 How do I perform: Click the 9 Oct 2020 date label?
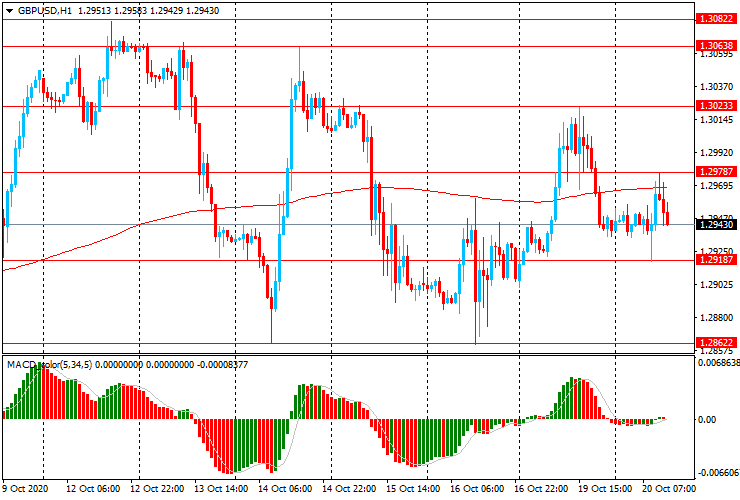(25, 489)
